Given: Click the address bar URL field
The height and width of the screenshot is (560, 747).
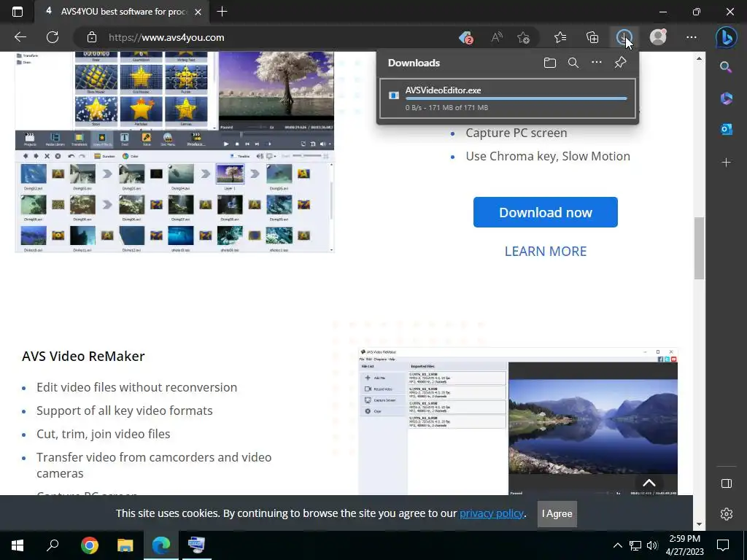Looking at the screenshot, I should point(267,37).
